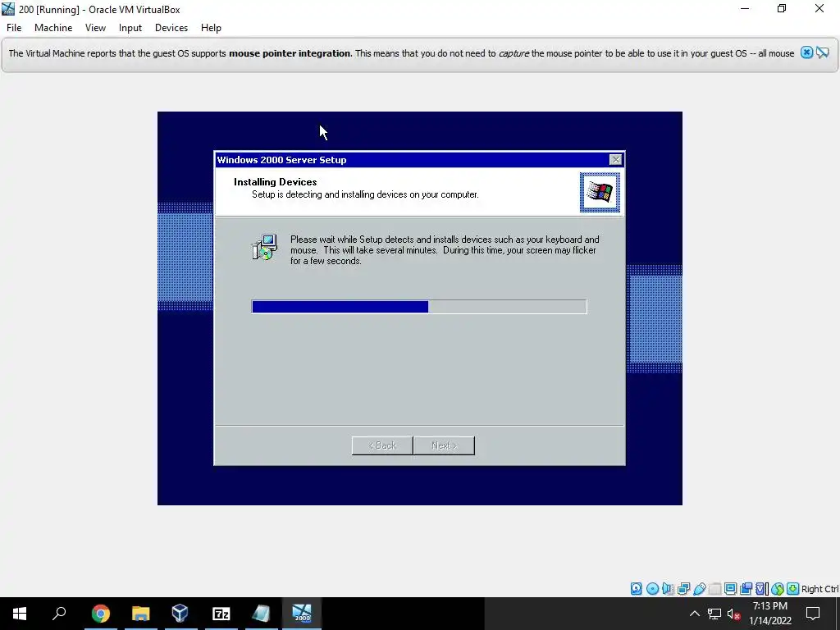The height and width of the screenshot is (630, 840).
Task: Click the optical drive indicator
Action: [652, 589]
